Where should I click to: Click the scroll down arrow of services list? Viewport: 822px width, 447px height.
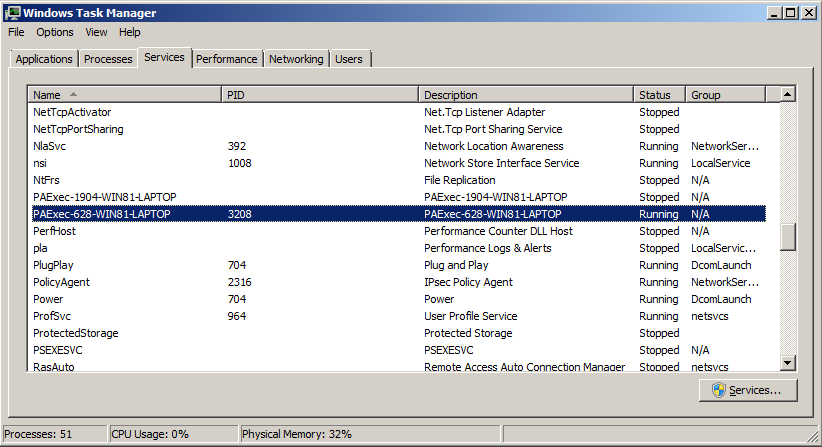tap(787, 362)
